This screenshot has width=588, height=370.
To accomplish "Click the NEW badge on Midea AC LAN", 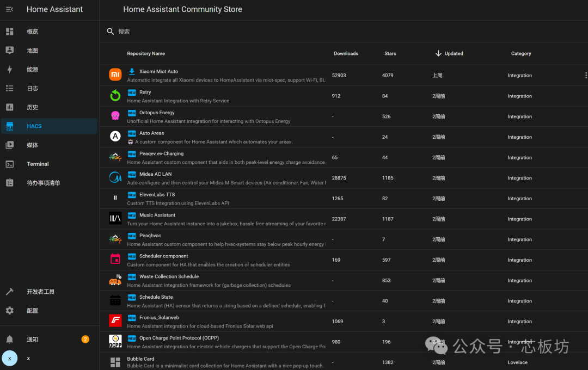I will point(132,174).
